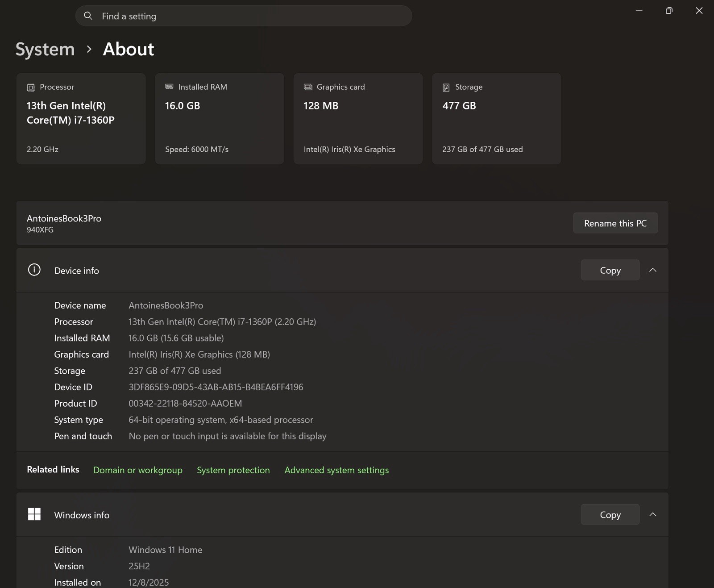714x588 pixels.
Task: Click the breadcrumb chevron separator
Action: [89, 49]
